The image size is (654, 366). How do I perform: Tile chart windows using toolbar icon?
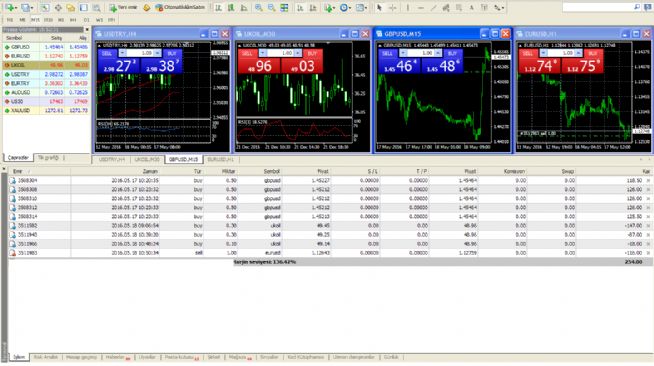[x=284, y=8]
